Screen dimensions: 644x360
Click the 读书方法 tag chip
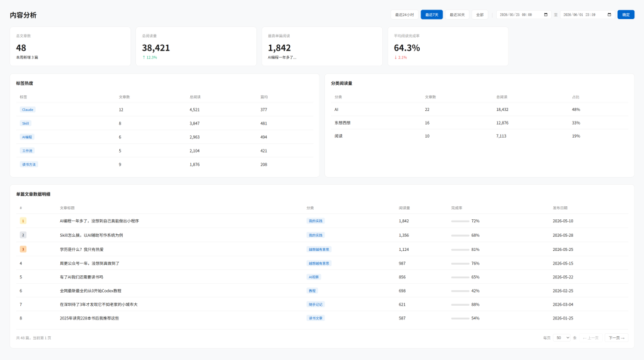[x=29, y=164]
